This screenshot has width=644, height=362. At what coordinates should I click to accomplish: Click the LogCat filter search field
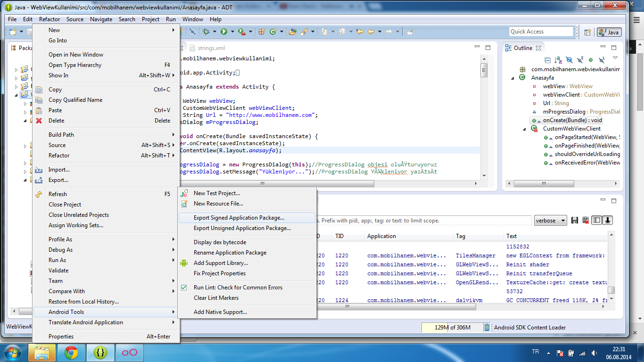coord(424,220)
